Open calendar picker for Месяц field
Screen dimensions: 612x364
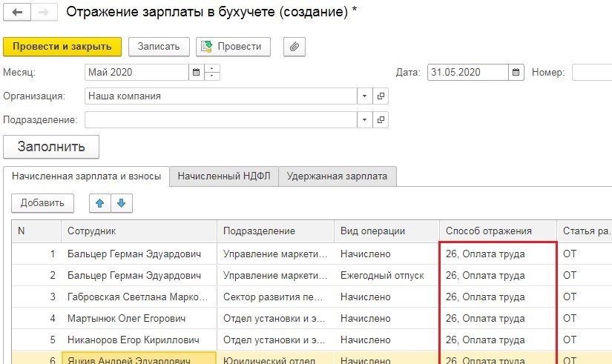(197, 73)
